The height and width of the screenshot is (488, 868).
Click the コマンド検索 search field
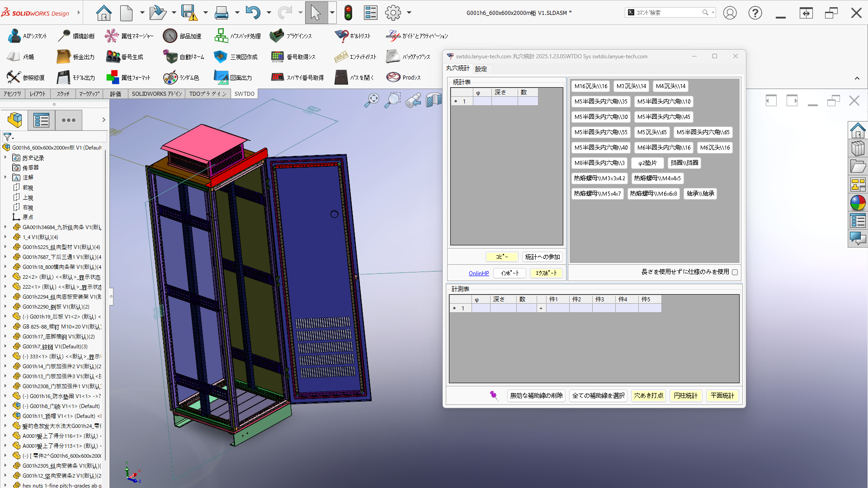click(665, 13)
